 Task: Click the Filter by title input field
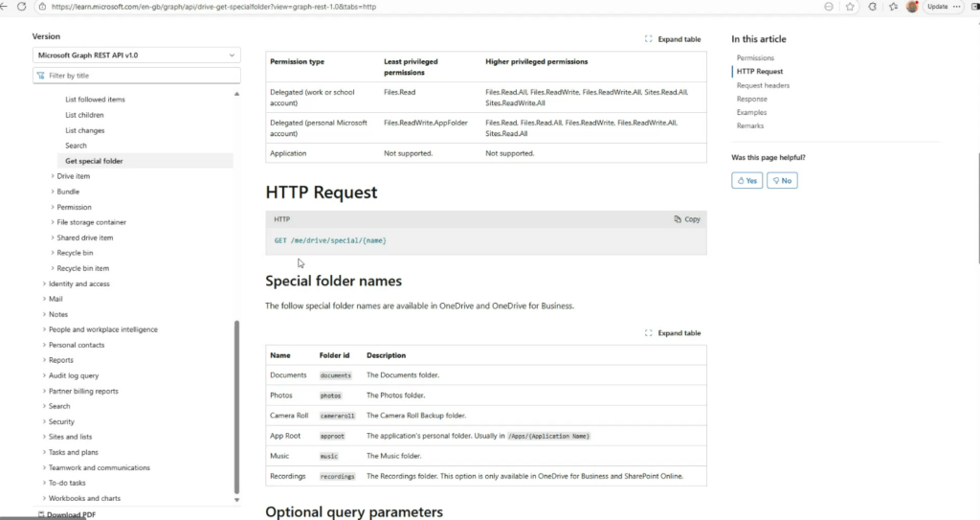(x=136, y=75)
